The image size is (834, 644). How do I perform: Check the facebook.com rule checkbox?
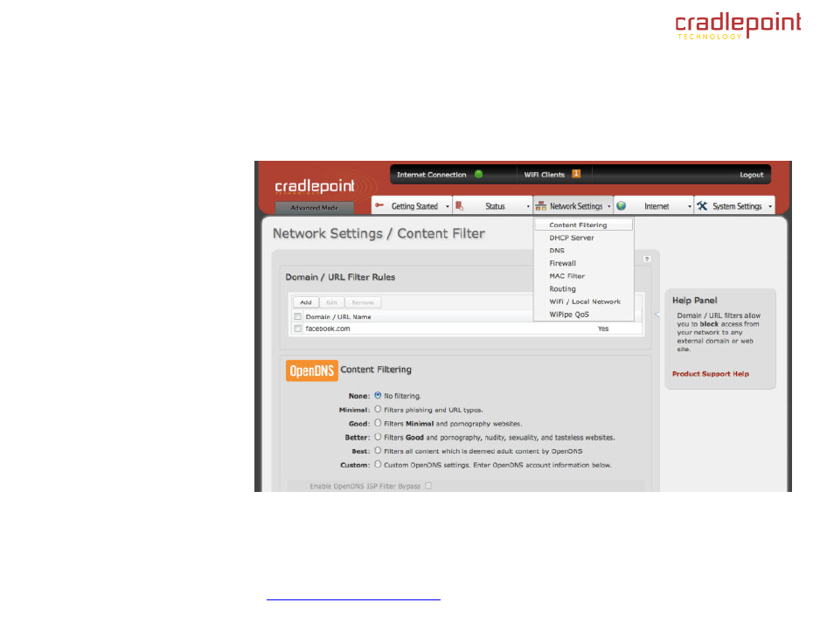click(x=298, y=329)
